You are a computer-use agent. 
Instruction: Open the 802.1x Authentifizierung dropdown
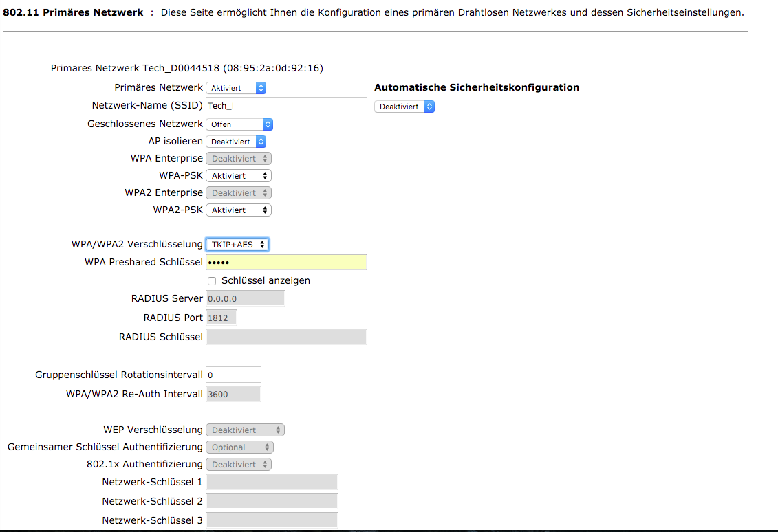239,465
